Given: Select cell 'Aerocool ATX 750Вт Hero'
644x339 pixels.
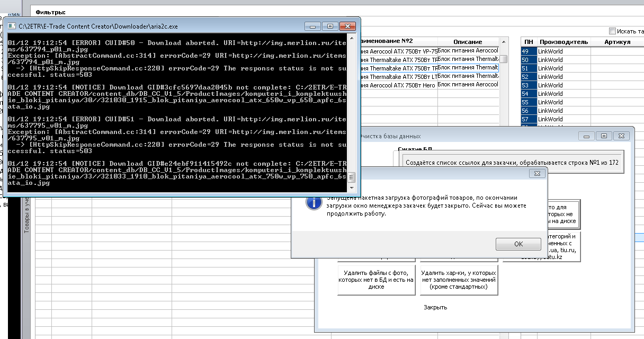Looking at the screenshot, I should (x=399, y=85).
